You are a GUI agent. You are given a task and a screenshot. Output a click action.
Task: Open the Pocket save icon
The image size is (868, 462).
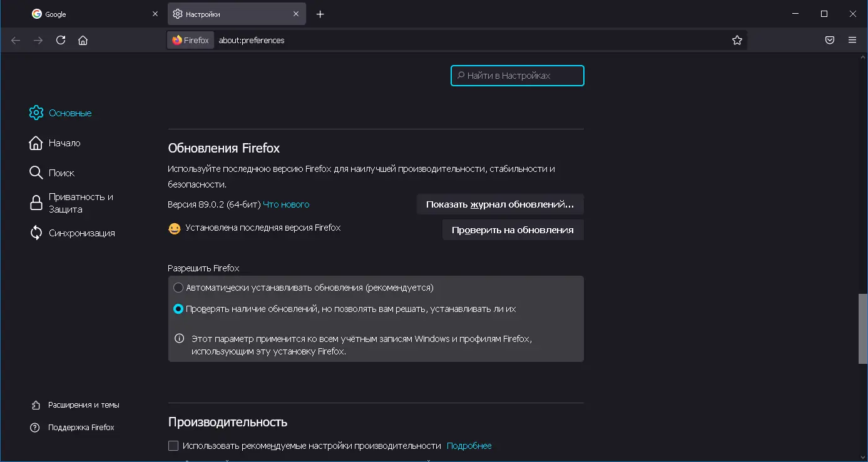(x=830, y=40)
